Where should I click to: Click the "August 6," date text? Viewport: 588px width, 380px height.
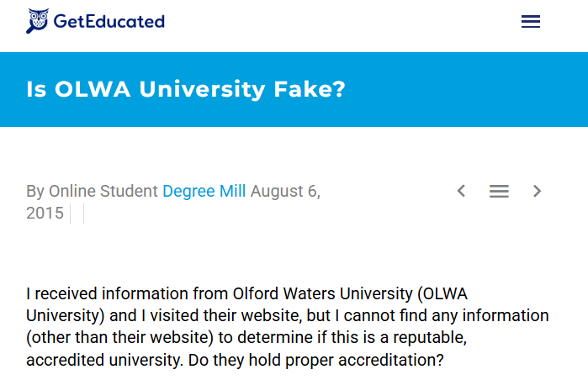click(285, 191)
